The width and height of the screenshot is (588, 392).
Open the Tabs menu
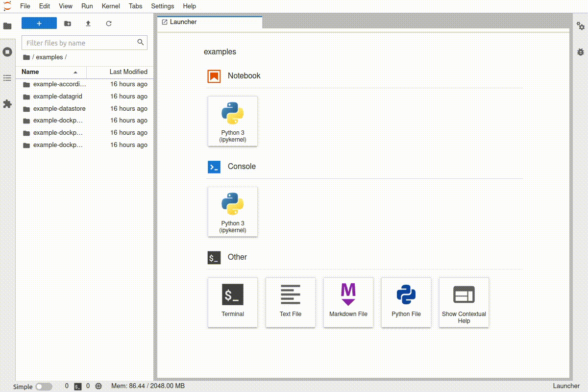136,6
